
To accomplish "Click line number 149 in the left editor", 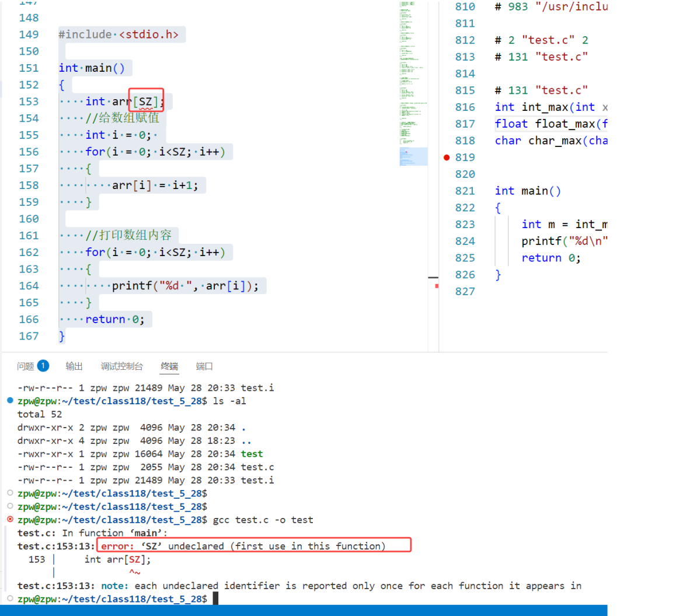I will 29,34.
